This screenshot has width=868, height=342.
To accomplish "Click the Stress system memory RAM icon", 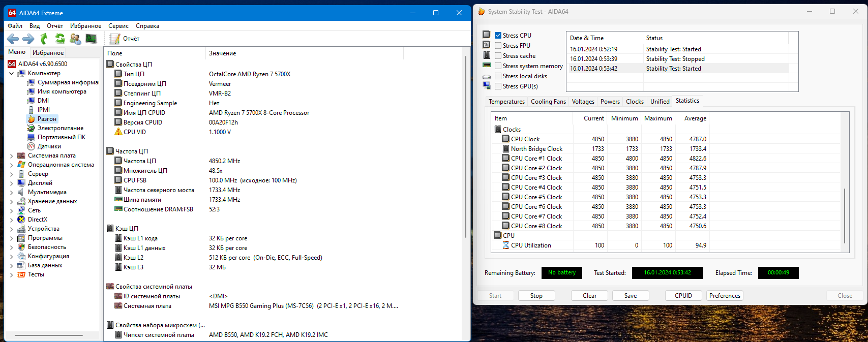I will pyautogui.click(x=487, y=66).
